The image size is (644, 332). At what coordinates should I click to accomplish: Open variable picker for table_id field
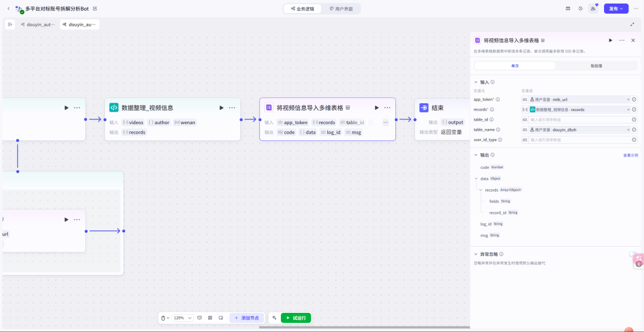click(634, 119)
